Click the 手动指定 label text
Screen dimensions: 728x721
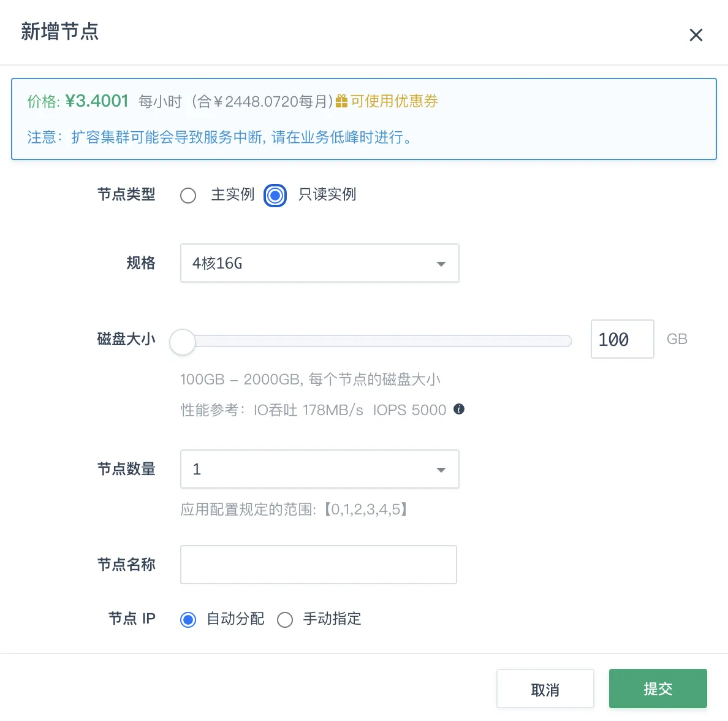(x=332, y=619)
